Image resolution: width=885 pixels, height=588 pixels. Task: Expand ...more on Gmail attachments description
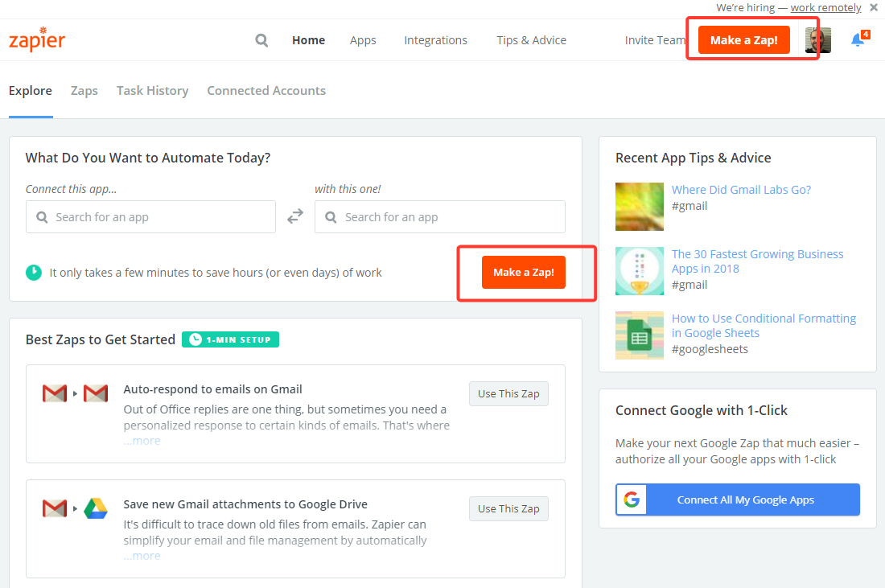click(142, 556)
